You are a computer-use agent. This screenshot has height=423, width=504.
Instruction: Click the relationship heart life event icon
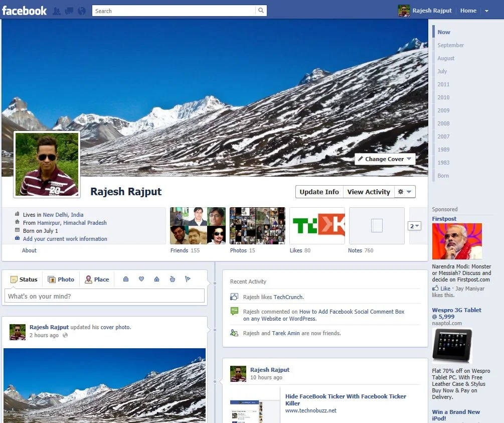141,279
